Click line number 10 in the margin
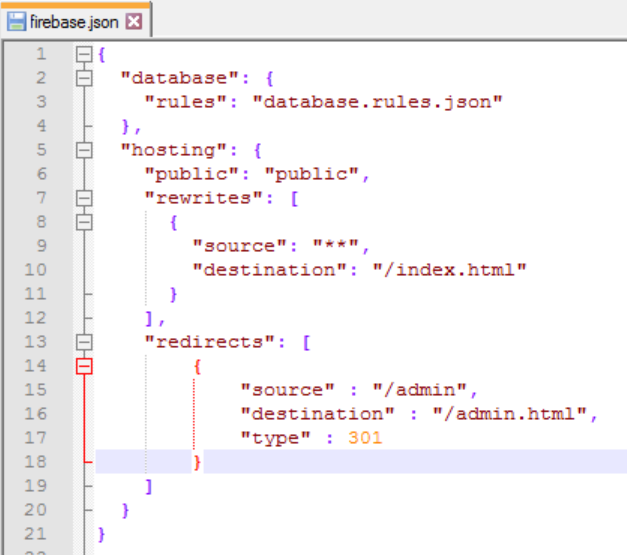The width and height of the screenshot is (627, 555). [x=36, y=270]
